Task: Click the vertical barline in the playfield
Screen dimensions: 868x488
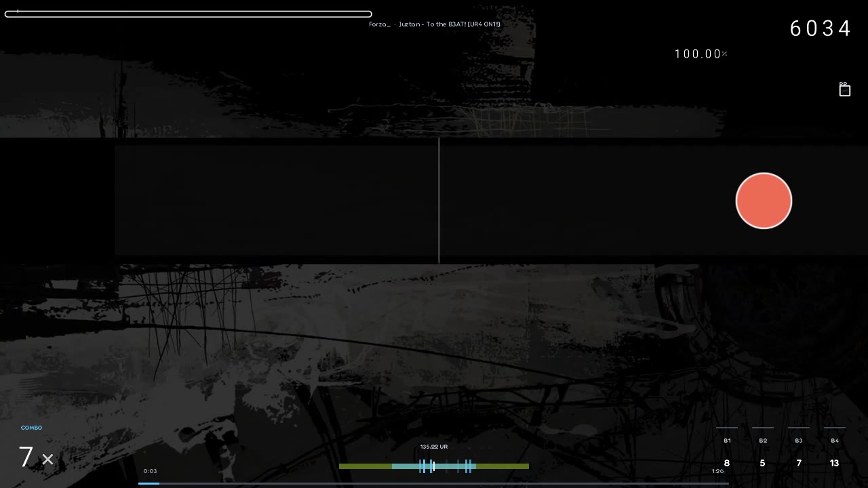Action: [x=439, y=201]
